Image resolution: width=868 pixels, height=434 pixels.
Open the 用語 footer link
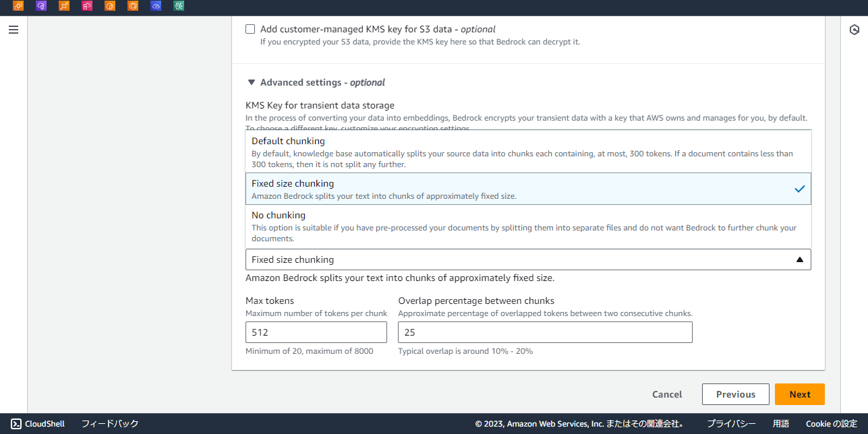click(781, 424)
